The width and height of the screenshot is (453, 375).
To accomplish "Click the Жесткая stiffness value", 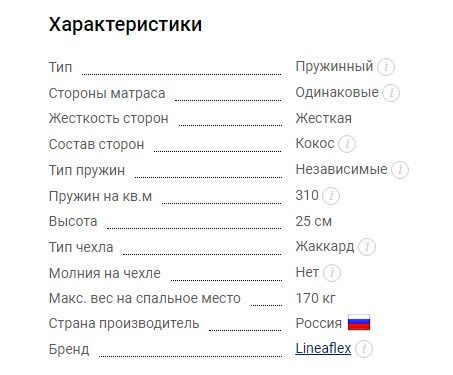I will pos(324,118).
